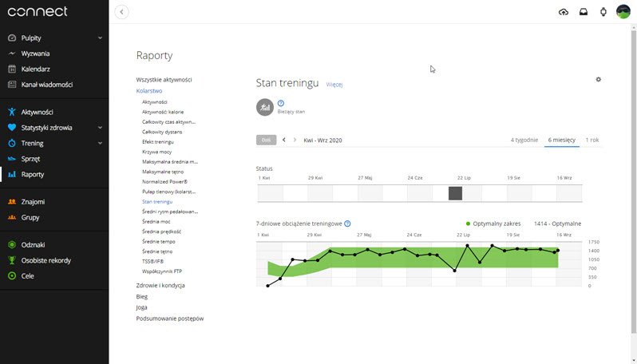637x364 pixels.
Task: Go to previous period with left arrow
Action: 284,140
